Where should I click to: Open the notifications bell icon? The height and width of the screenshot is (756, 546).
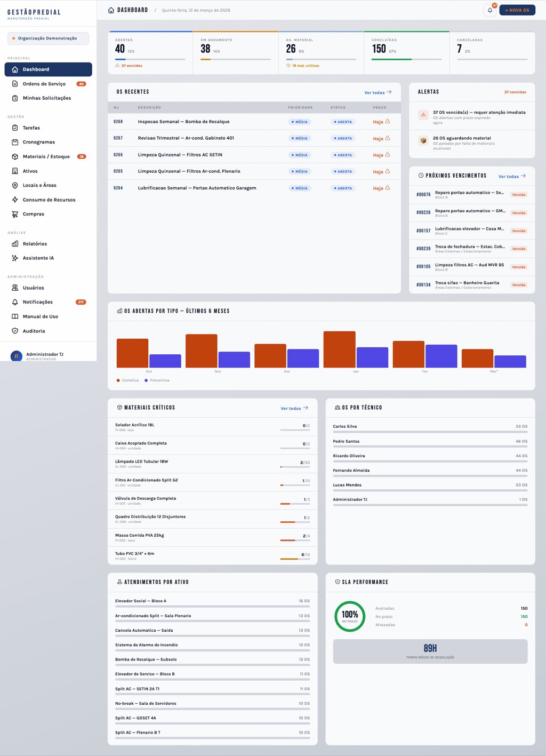click(489, 10)
